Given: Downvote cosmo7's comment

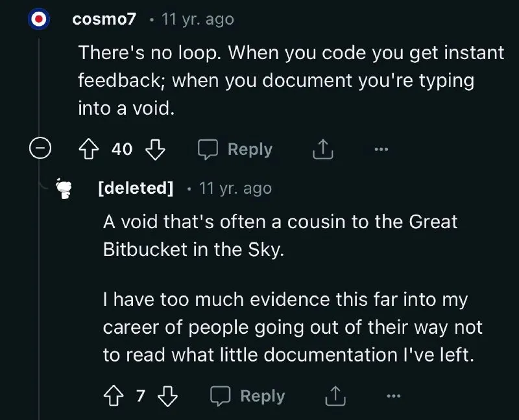Looking at the screenshot, I should click(154, 149).
